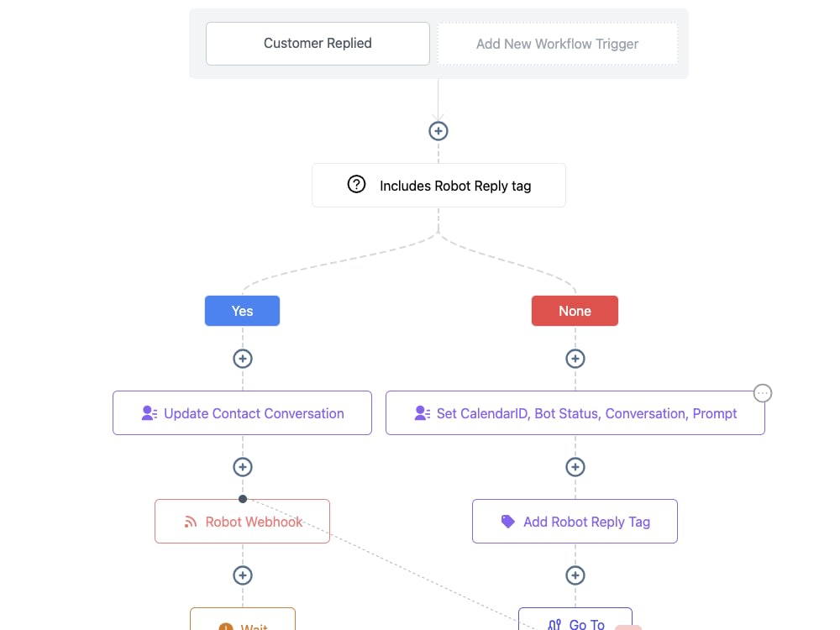Open Update Contact Conversation action
The height and width of the screenshot is (630, 840).
click(x=242, y=413)
